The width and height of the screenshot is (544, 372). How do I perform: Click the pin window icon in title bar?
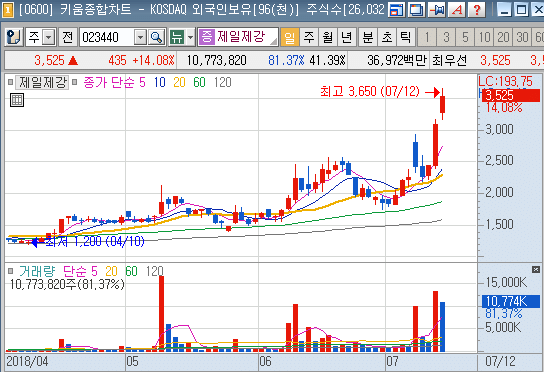tap(436, 10)
